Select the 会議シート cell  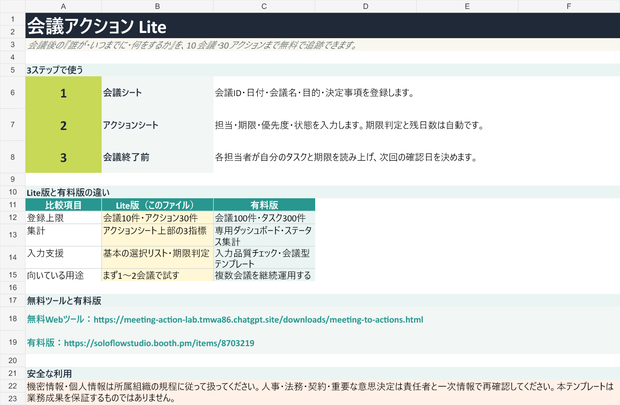click(157, 93)
